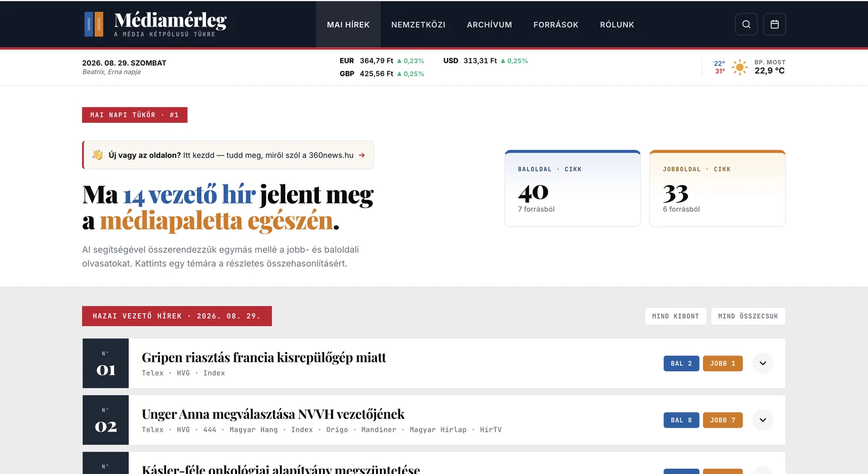
Task: Open the Baloldal 40 cikk card
Action: pyautogui.click(x=572, y=188)
